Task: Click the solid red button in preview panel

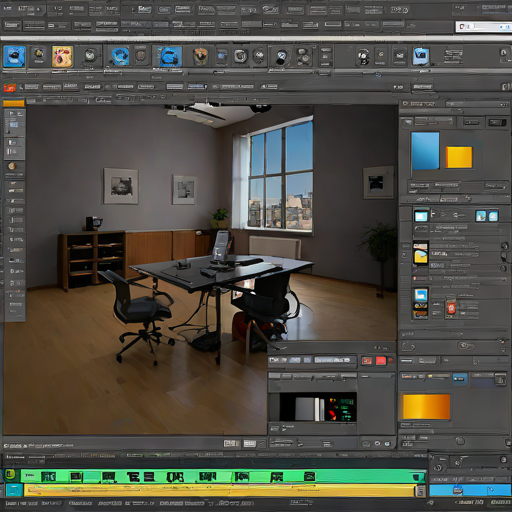Action: (381, 361)
